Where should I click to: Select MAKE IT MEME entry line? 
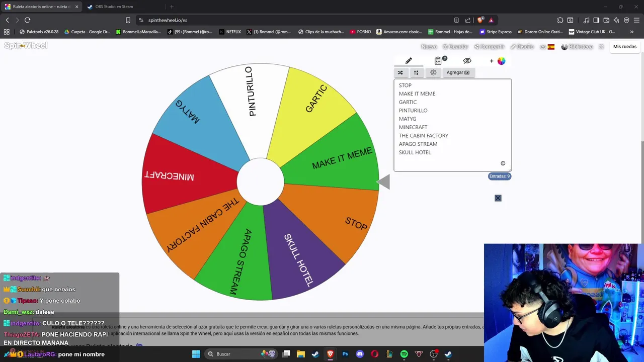click(x=417, y=94)
